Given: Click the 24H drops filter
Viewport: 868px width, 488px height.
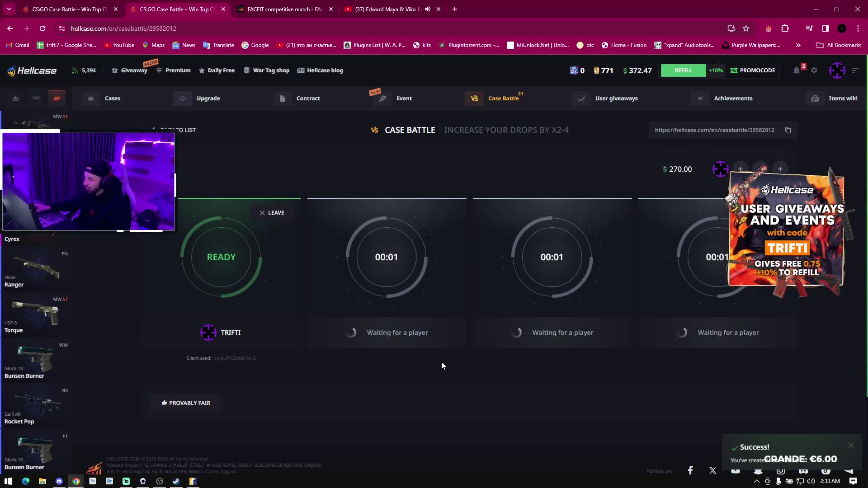Looking at the screenshot, I should (36, 98).
